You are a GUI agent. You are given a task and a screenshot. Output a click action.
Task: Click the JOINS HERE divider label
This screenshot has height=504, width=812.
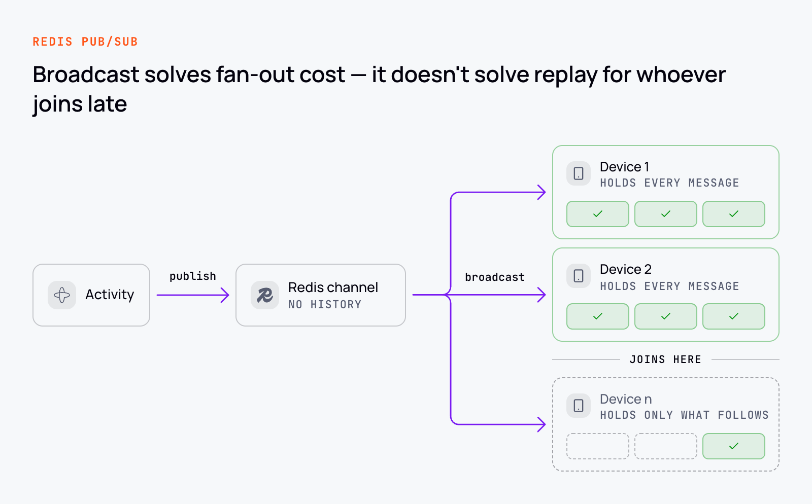(x=665, y=359)
